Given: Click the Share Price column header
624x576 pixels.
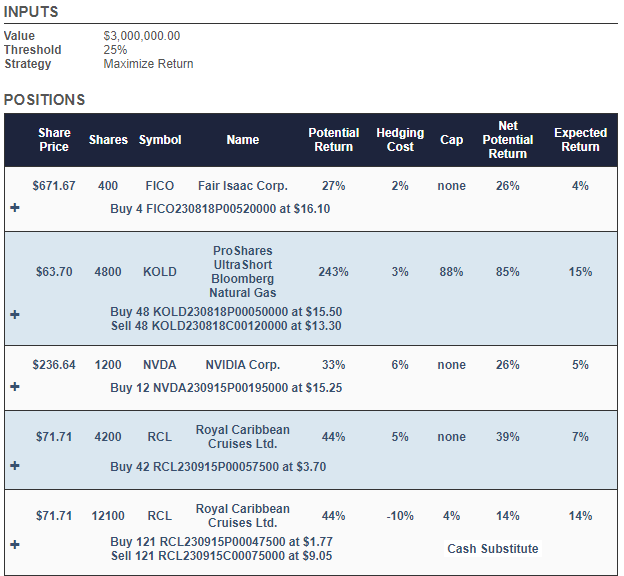Looking at the screenshot, I should [54, 140].
